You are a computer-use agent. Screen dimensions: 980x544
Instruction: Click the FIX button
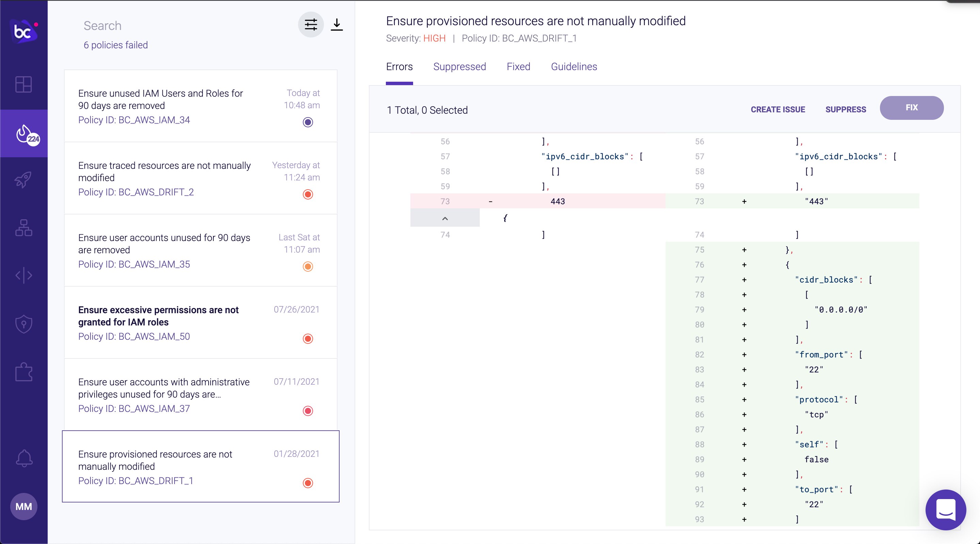[911, 108]
